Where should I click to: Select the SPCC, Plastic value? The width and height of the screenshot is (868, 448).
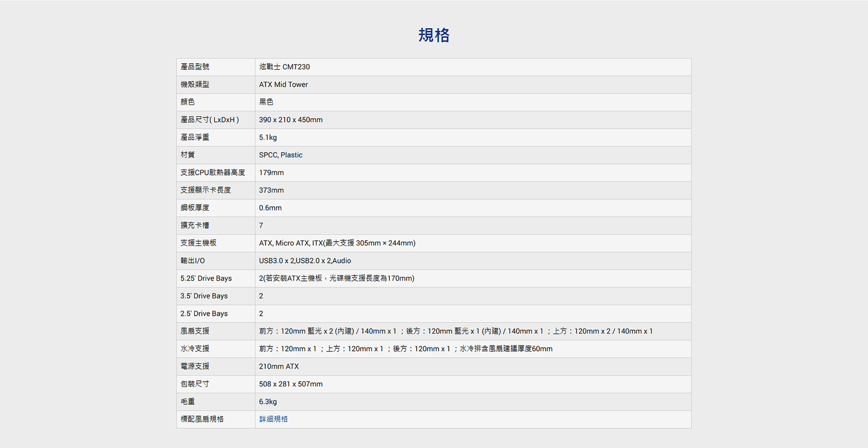click(x=281, y=155)
